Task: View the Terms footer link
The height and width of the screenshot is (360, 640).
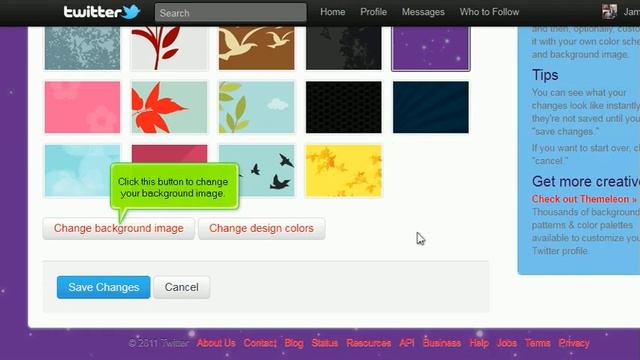Action: pyautogui.click(x=537, y=343)
